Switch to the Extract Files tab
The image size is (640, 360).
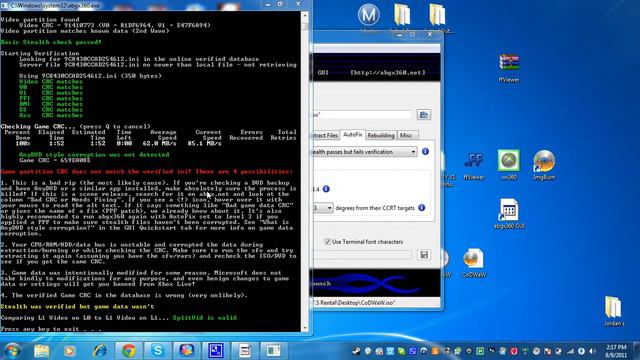(x=326, y=135)
